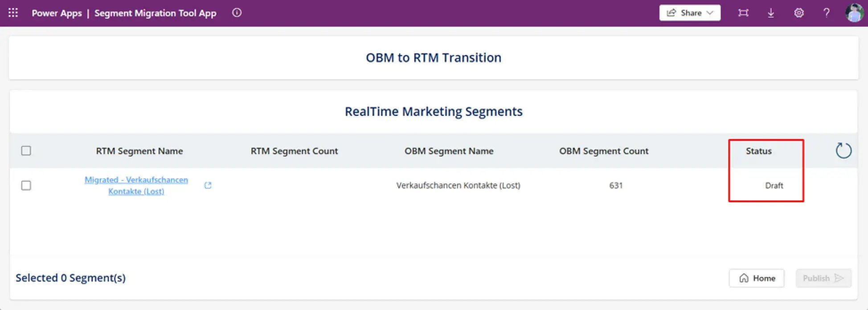Click RealTime Marketing Segments heading
This screenshot has height=310, width=868.
pyautogui.click(x=434, y=111)
